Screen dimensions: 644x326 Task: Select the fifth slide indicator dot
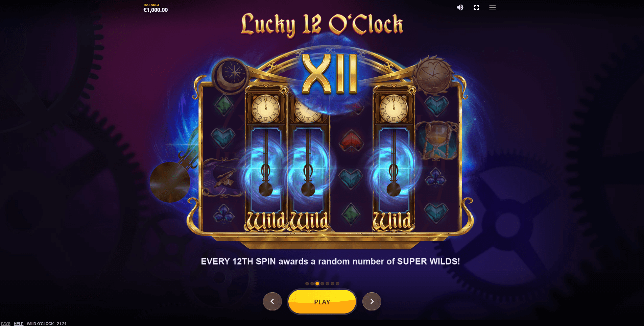click(327, 284)
